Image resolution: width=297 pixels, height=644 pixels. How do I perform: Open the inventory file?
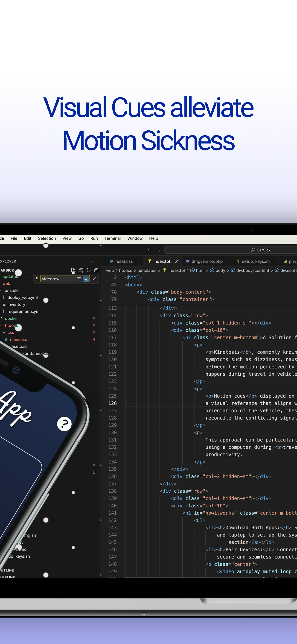point(16,304)
